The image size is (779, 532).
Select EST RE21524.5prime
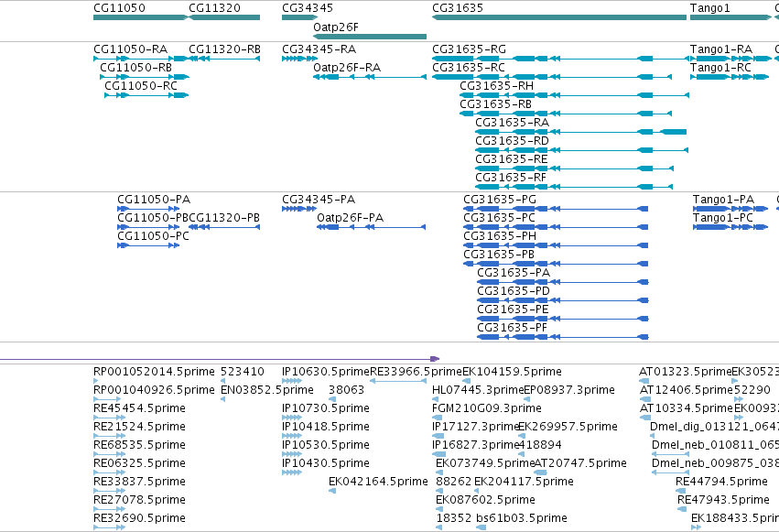click(x=109, y=436)
